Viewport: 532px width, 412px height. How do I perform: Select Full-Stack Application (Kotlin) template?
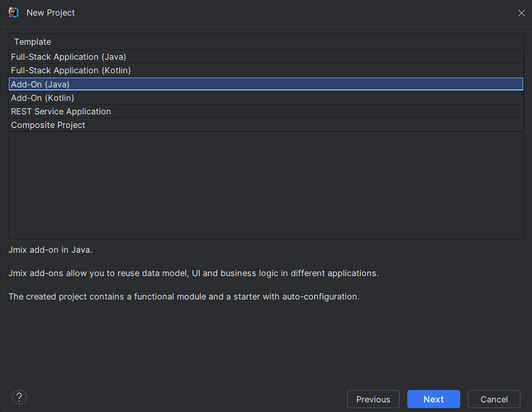point(266,70)
